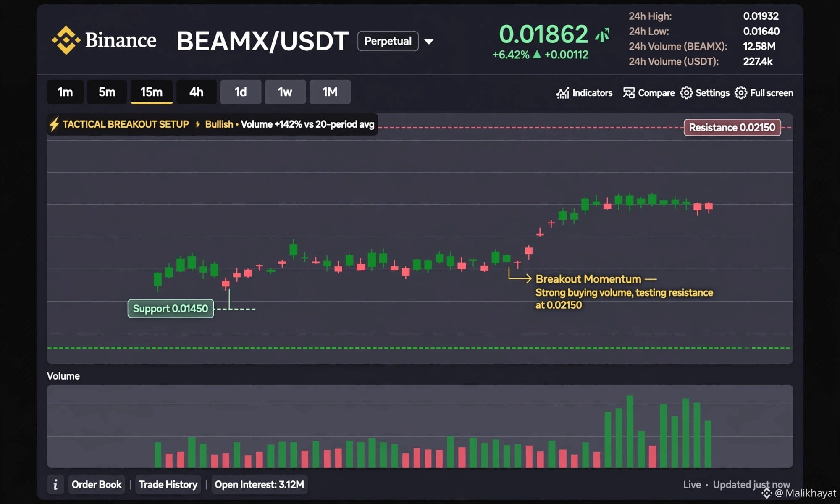Screen dimensions: 840x504
Task: Click the Bullish signal text
Action: click(x=219, y=124)
